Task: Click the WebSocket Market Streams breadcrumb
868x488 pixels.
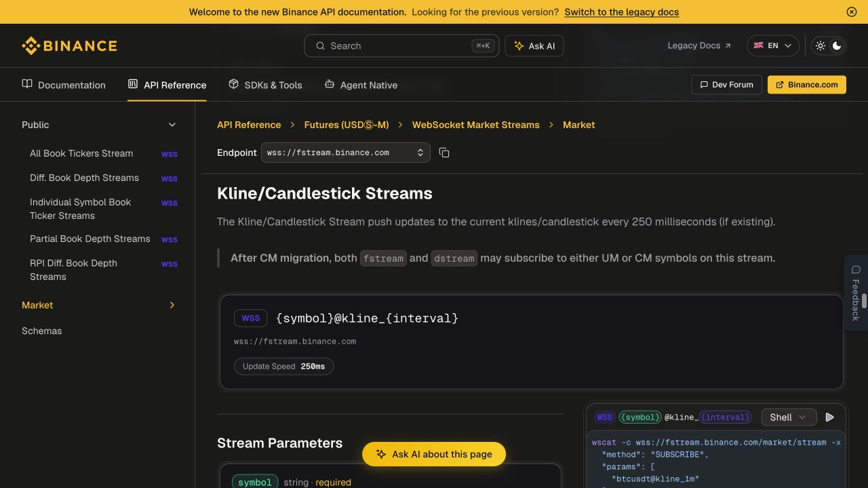Action: (x=476, y=125)
